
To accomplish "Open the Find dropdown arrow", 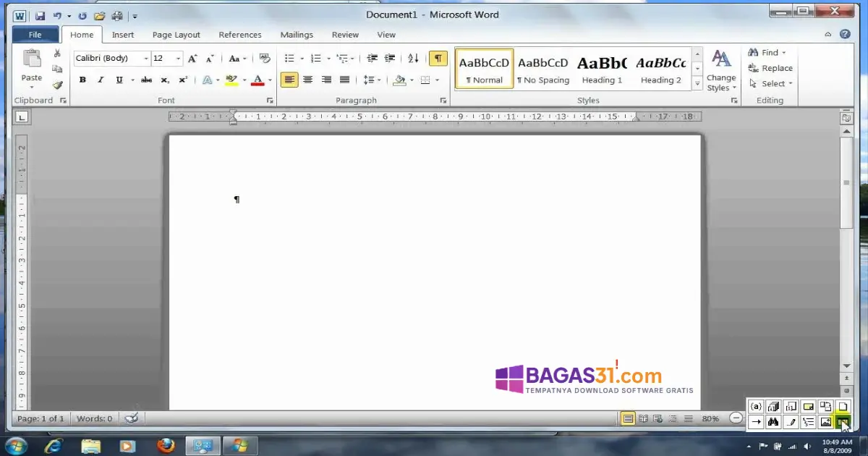I will 784,53.
